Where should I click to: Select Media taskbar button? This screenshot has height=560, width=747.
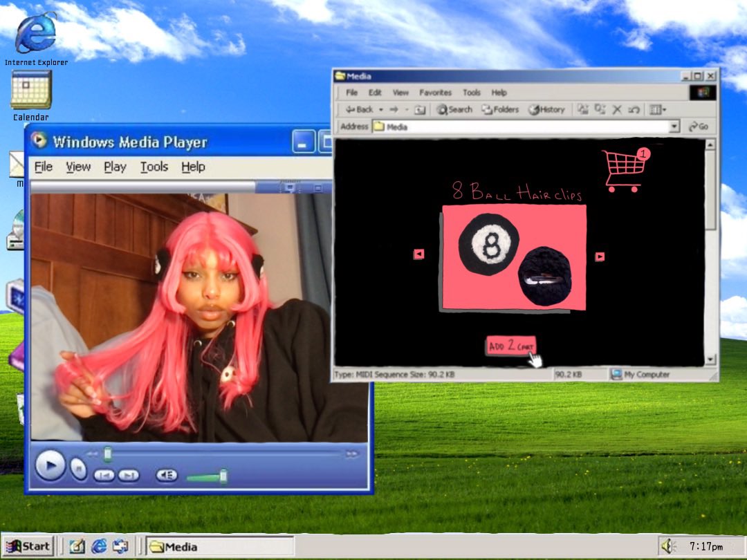[x=220, y=547]
